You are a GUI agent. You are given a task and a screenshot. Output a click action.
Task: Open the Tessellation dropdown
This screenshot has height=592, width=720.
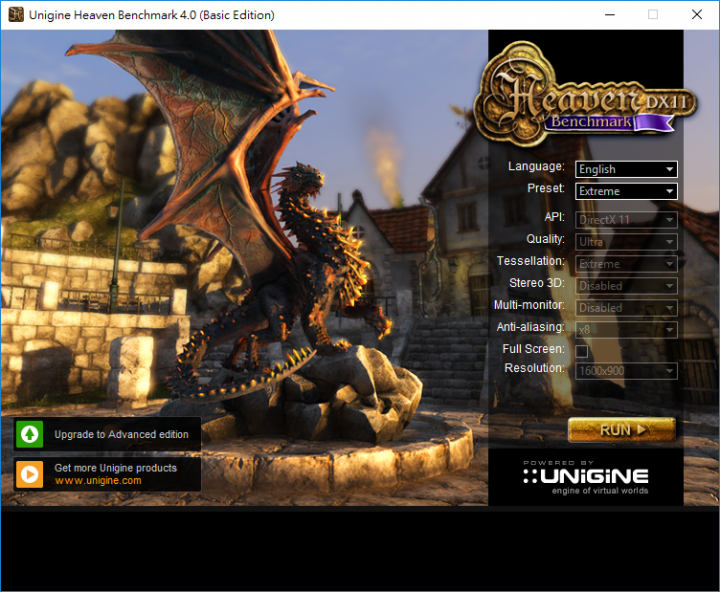point(626,264)
